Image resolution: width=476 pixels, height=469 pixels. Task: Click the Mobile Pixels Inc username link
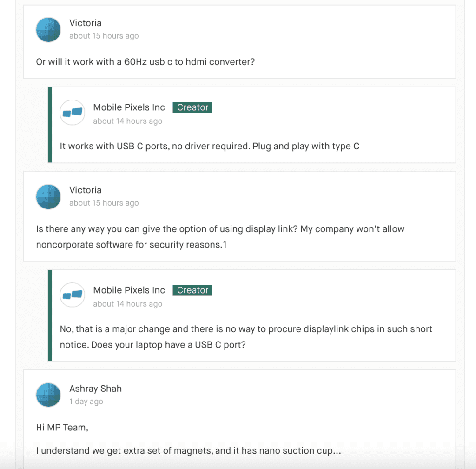pyautogui.click(x=129, y=107)
